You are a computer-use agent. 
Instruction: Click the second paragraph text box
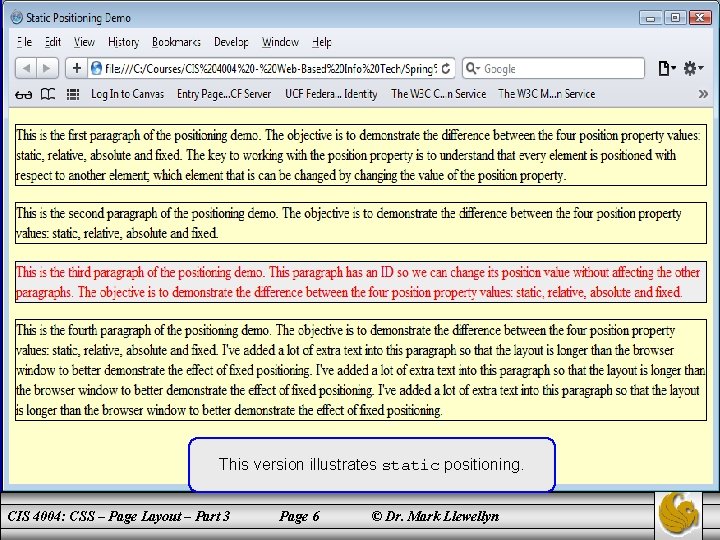click(361, 223)
